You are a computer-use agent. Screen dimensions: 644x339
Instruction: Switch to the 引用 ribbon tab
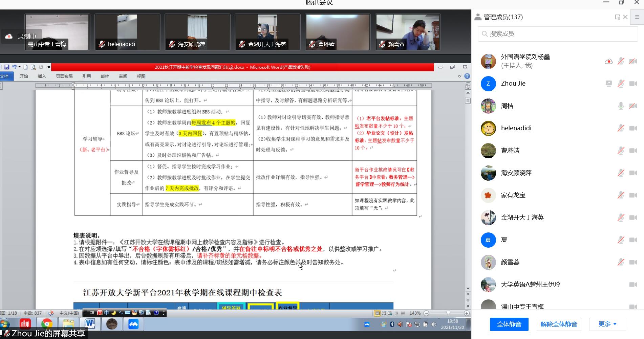87,76
